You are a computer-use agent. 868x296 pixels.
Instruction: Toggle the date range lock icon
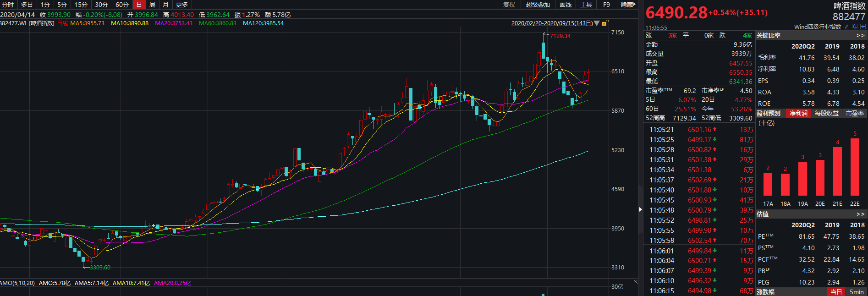604,23
